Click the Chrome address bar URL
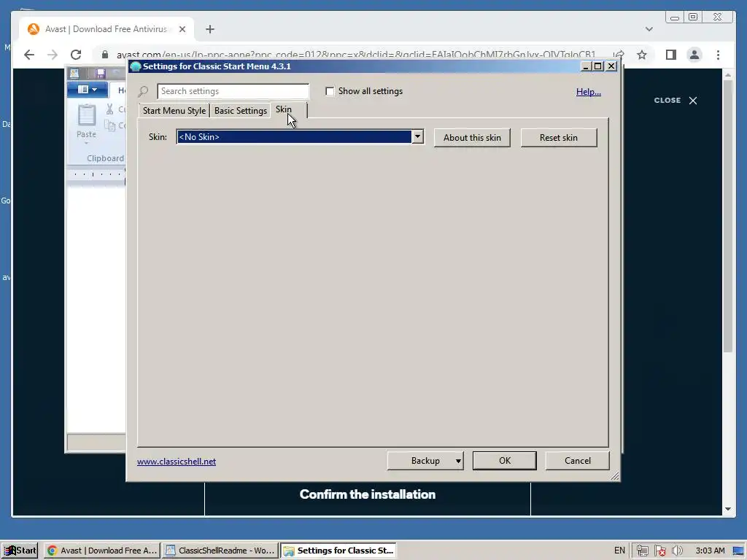747x560 pixels. [356, 55]
